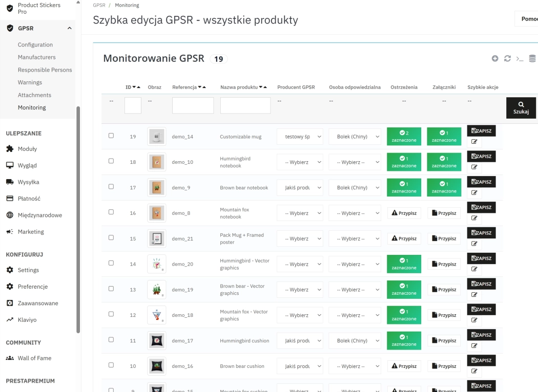
Task: Click ZAPISZ button on Brown bear cushion row
Action: click(x=481, y=360)
